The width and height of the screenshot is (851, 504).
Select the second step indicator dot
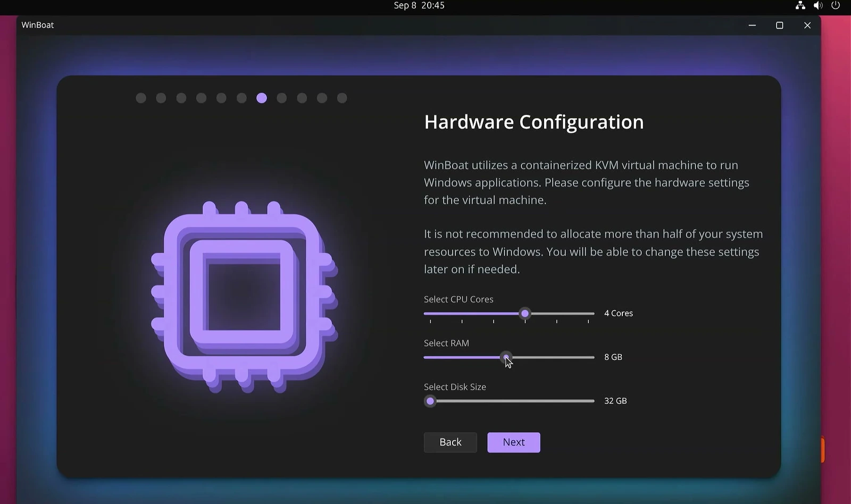point(161,98)
